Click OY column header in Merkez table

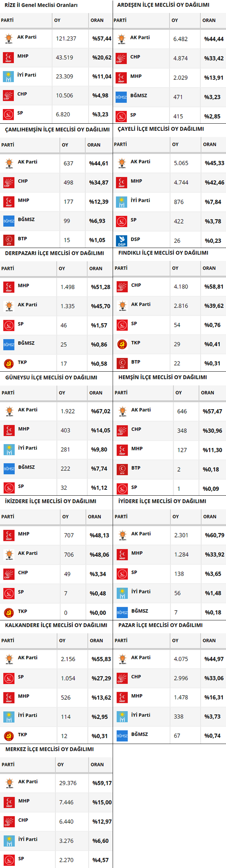coord(60,765)
